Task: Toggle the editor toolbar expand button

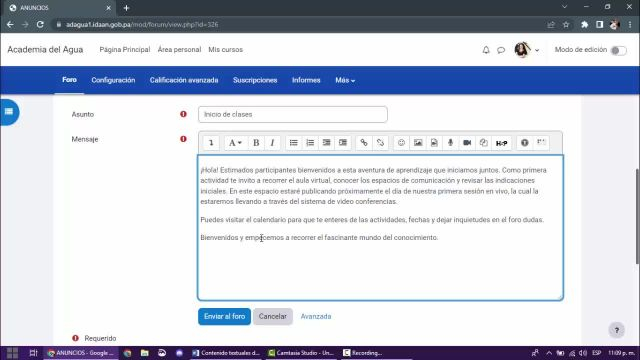Action: (x=211, y=143)
